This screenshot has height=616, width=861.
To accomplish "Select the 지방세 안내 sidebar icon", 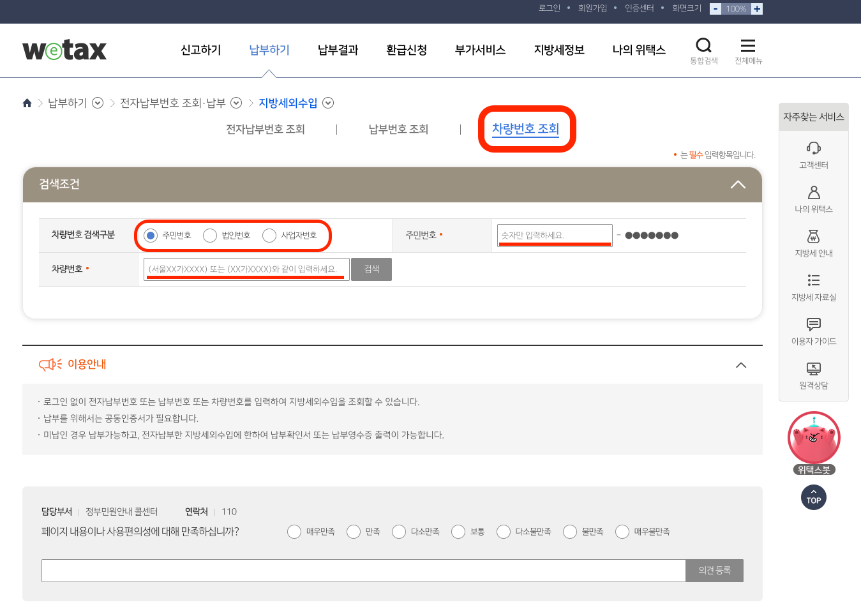I will [x=813, y=237].
